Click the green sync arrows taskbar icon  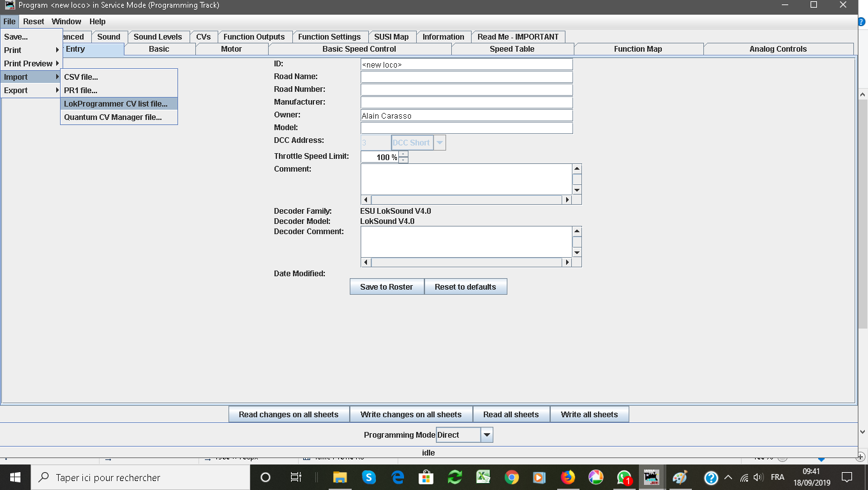pyautogui.click(x=455, y=477)
